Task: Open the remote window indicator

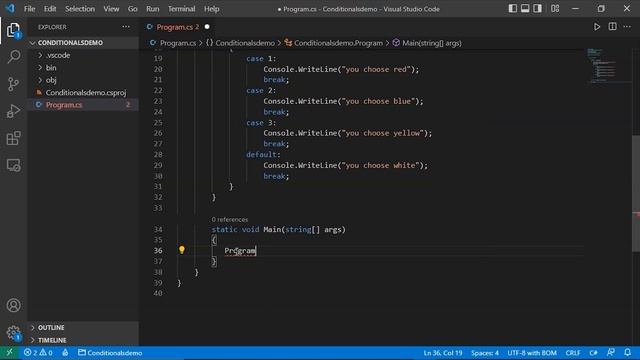Action: click(9, 353)
